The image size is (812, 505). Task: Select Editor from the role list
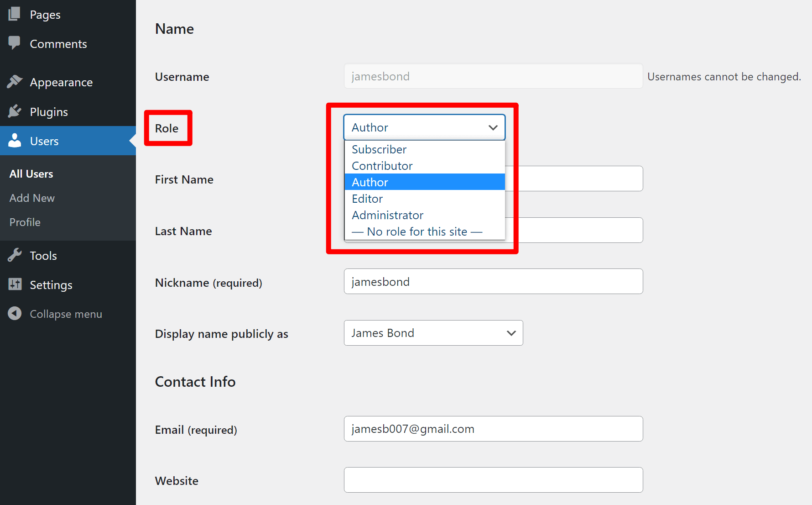[x=367, y=198]
